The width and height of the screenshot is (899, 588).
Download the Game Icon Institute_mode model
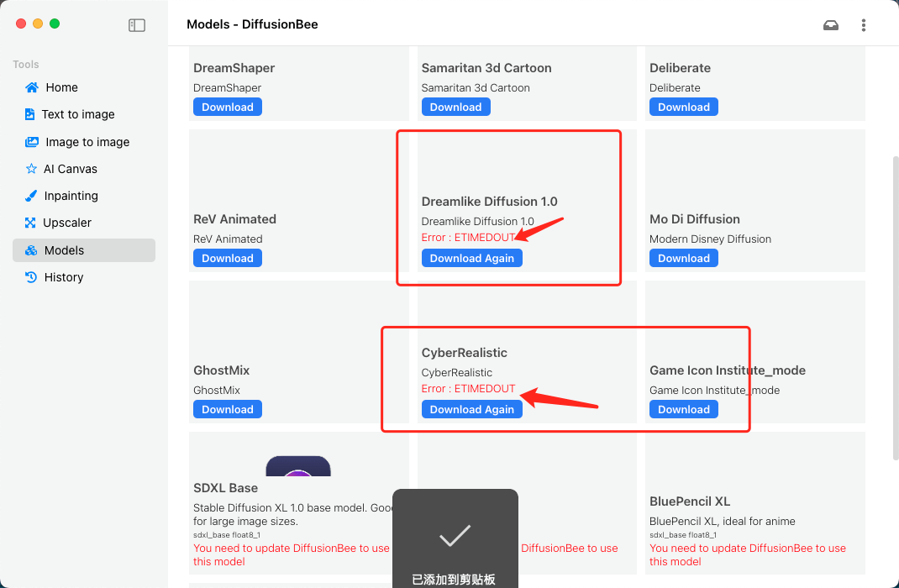(683, 409)
